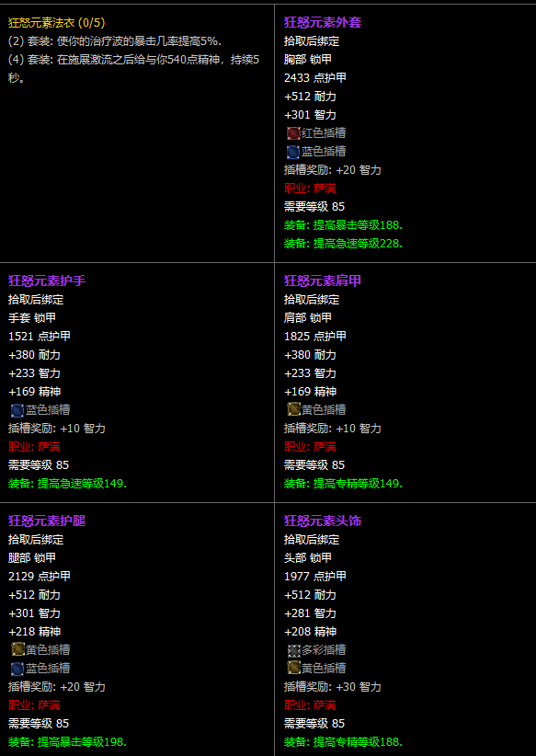The height and width of the screenshot is (756, 536).
Task: Select the set name 狂怒元素法衣 (0/5)
Action: (56, 22)
